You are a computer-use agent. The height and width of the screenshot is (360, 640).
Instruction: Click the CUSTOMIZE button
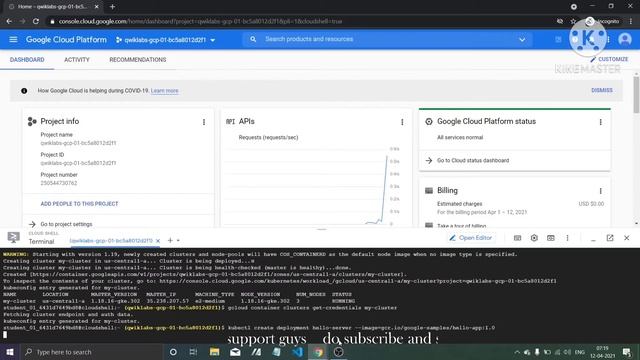coord(609,59)
